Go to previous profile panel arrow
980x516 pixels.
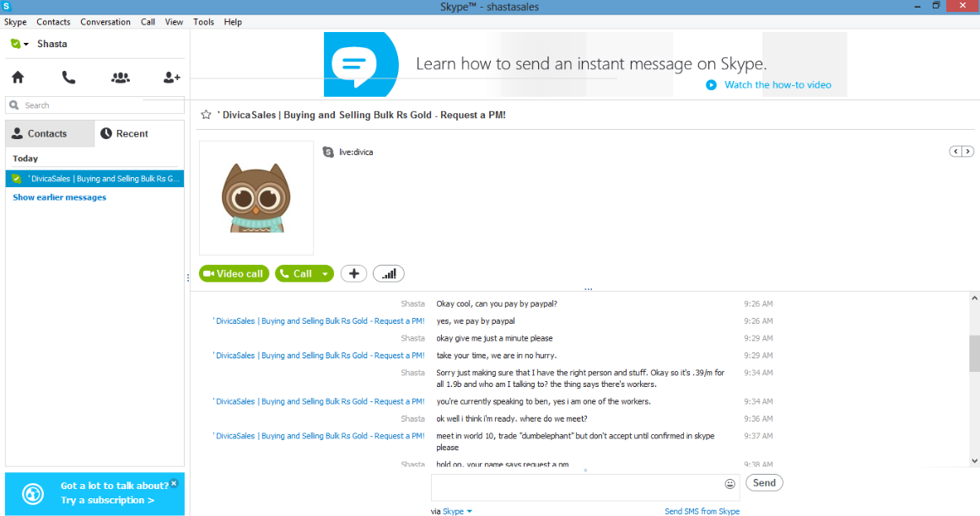956,151
